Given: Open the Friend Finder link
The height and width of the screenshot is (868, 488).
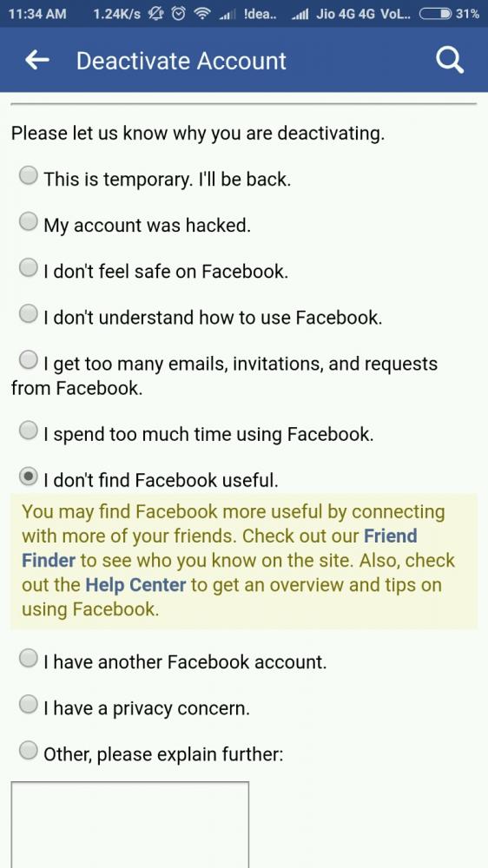Looking at the screenshot, I should click(220, 548).
